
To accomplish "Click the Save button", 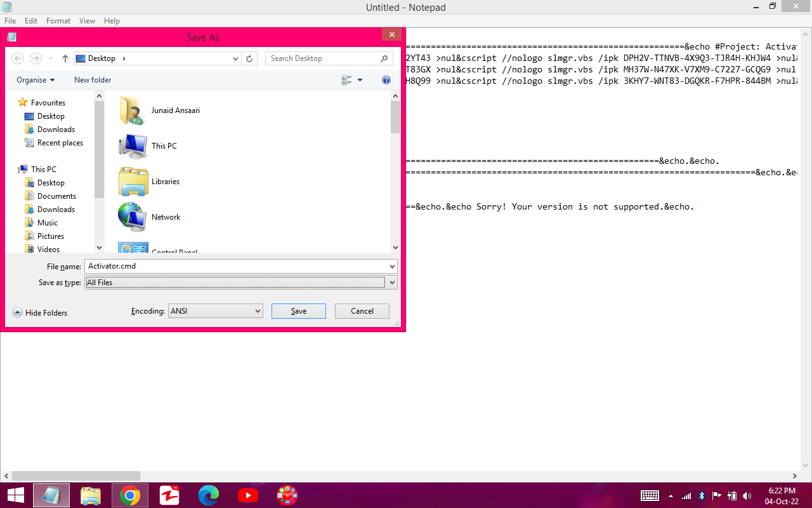I will tap(299, 311).
